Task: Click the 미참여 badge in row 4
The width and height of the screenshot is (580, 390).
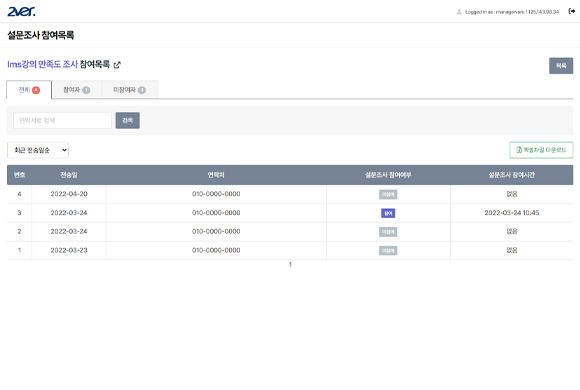Action: [388, 194]
